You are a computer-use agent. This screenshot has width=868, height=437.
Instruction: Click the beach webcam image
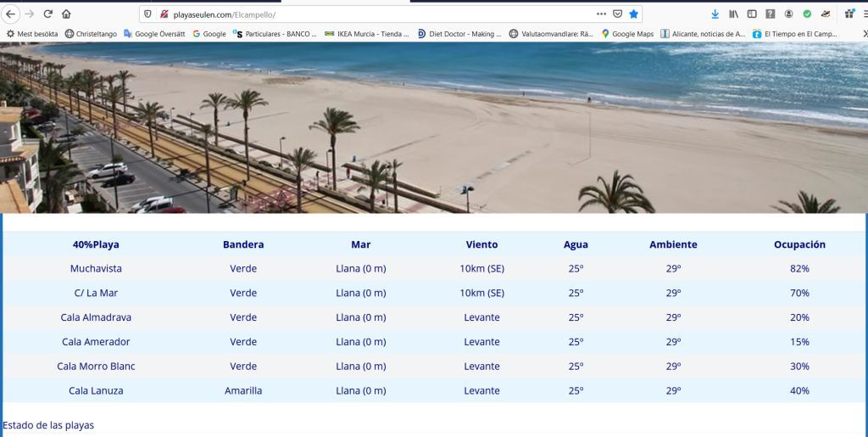click(434, 128)
